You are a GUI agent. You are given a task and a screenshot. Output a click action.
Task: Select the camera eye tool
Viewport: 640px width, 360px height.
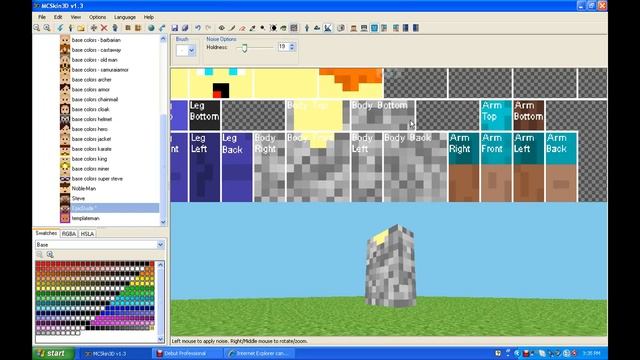(x=222, y=28)
